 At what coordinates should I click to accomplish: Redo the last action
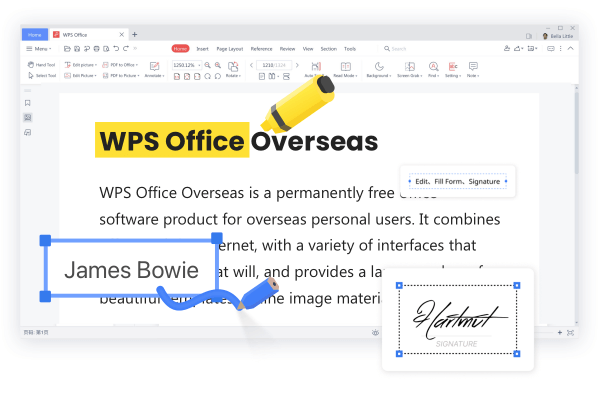(x=126, y=49)
